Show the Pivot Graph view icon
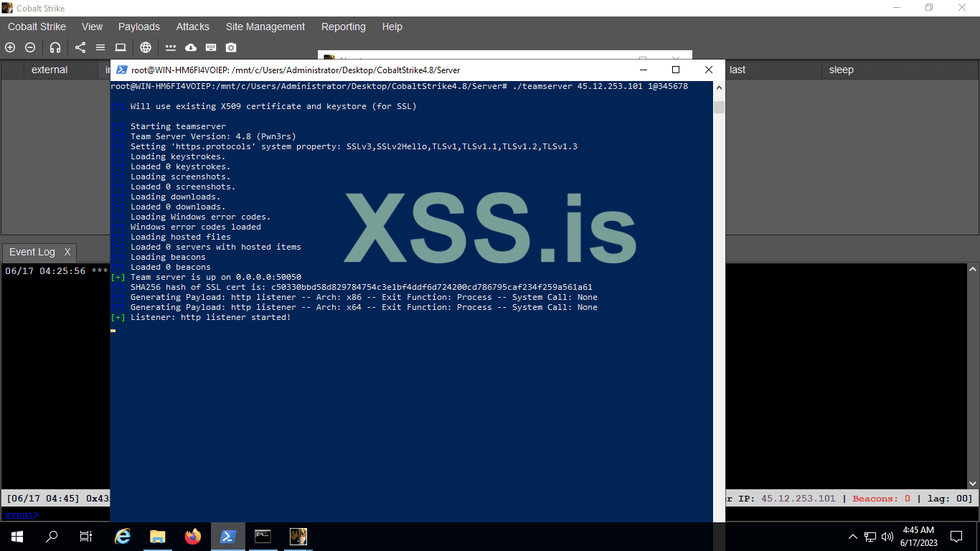The height and width of the screenshot is (551, 980). [80, 47]
